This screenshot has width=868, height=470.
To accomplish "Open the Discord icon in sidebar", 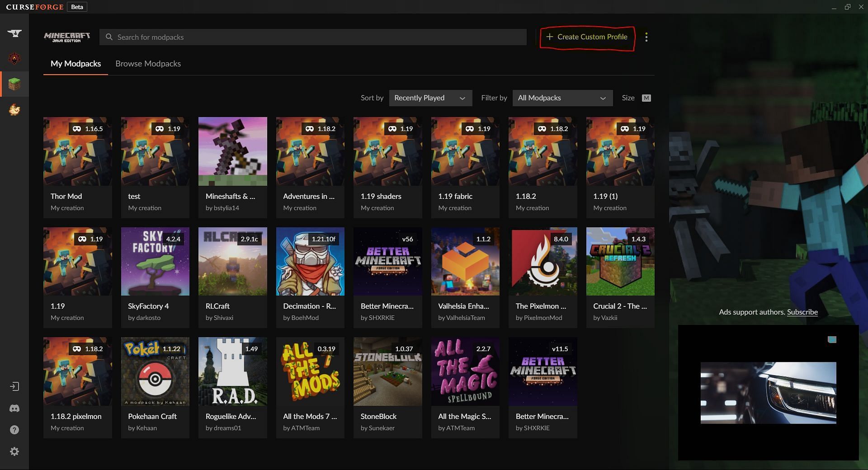I will tap(14, 408).
